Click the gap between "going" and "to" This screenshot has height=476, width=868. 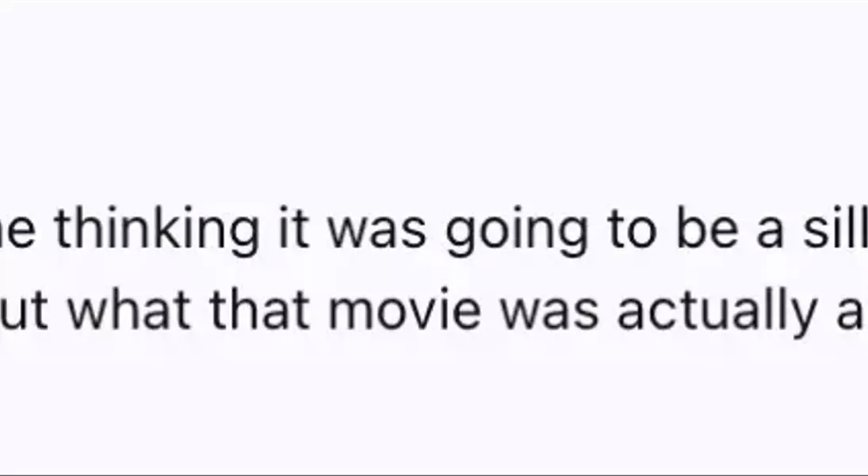(598, 232)
